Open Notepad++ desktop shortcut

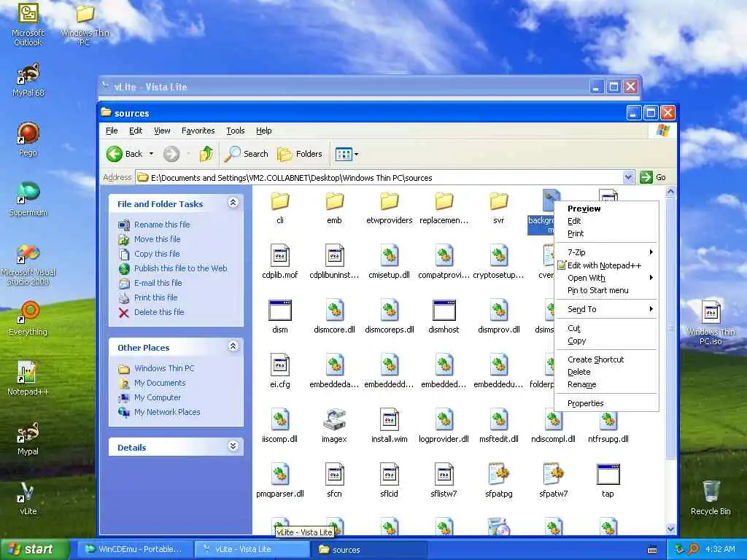tap(28, 378)
